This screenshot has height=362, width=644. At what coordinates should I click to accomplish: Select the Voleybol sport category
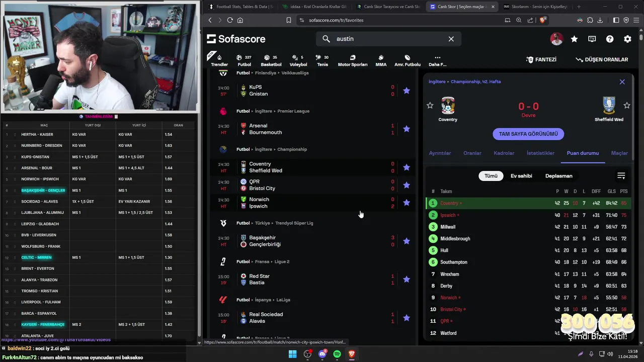point(298,60)
